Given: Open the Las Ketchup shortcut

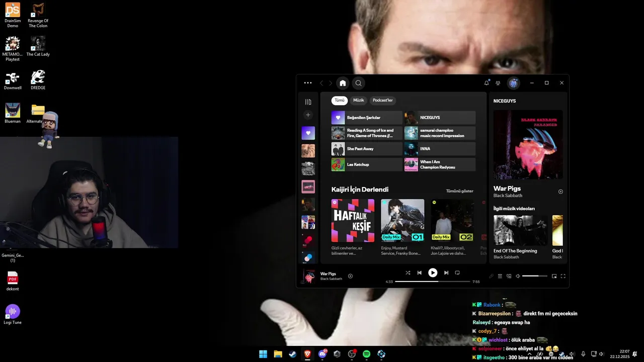Looking at the screenshot, I should tap(367, 164).
